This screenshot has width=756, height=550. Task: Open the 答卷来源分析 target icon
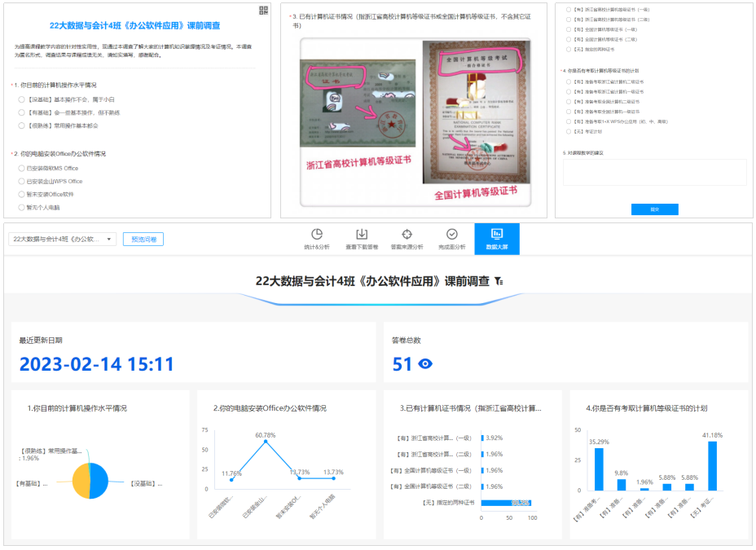[407, 234]
